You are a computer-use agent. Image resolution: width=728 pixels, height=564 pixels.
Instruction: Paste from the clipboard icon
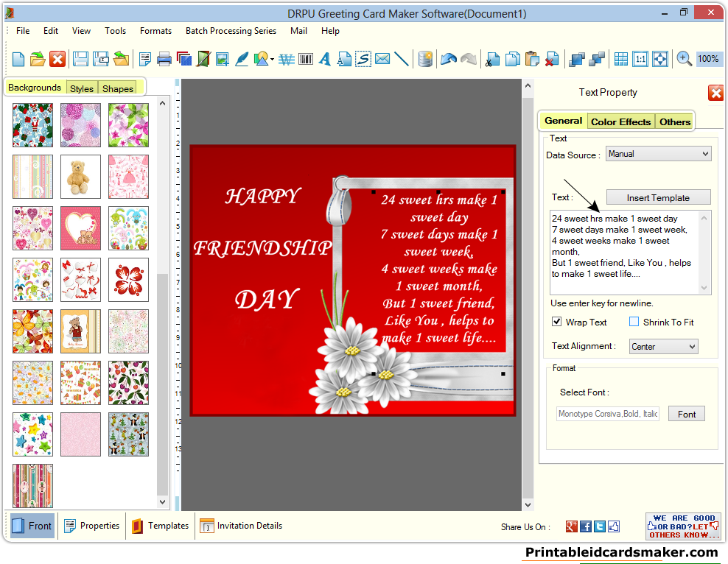pos(532,59)
